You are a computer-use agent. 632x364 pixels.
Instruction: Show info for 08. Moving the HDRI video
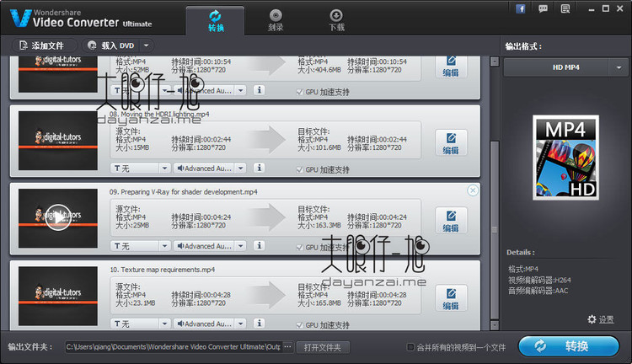click(260, 168)
